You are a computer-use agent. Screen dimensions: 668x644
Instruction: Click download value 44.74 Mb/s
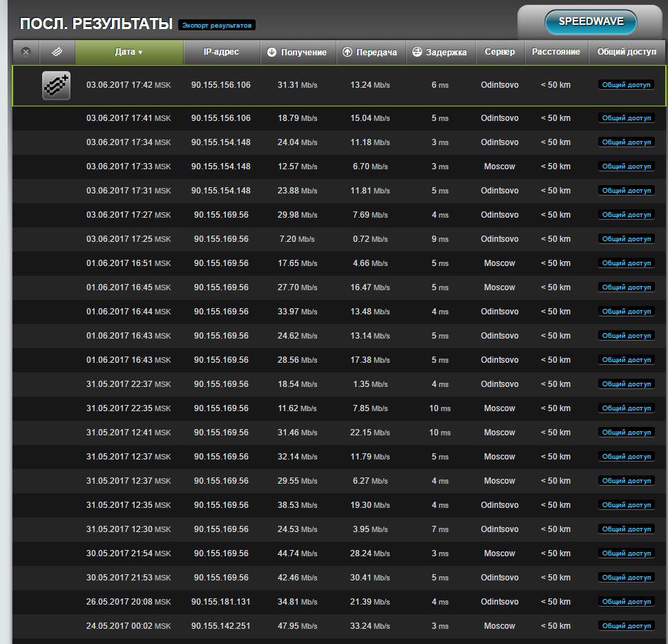pyautogui.click(x=297, y=553)
